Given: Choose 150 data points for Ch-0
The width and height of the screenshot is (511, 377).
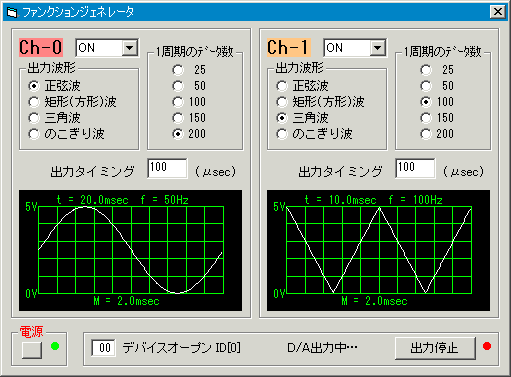Looking at the screenshot, I should point(189,118).
